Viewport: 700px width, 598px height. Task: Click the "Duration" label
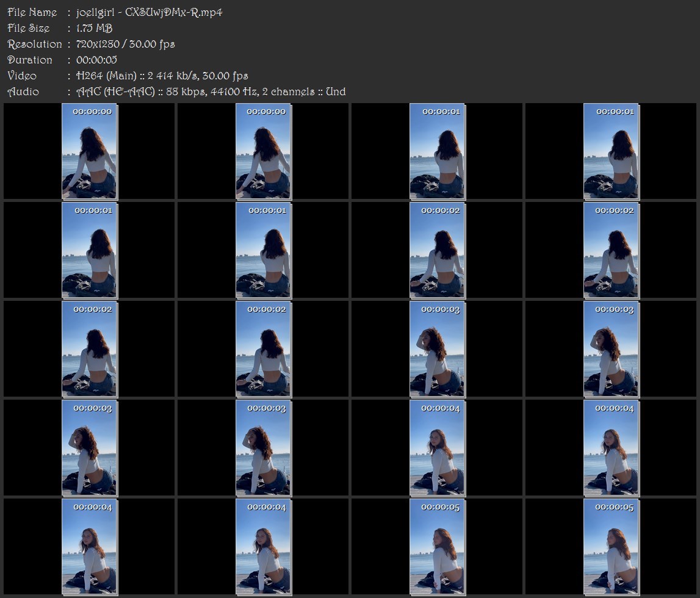[x=30, y=60]
